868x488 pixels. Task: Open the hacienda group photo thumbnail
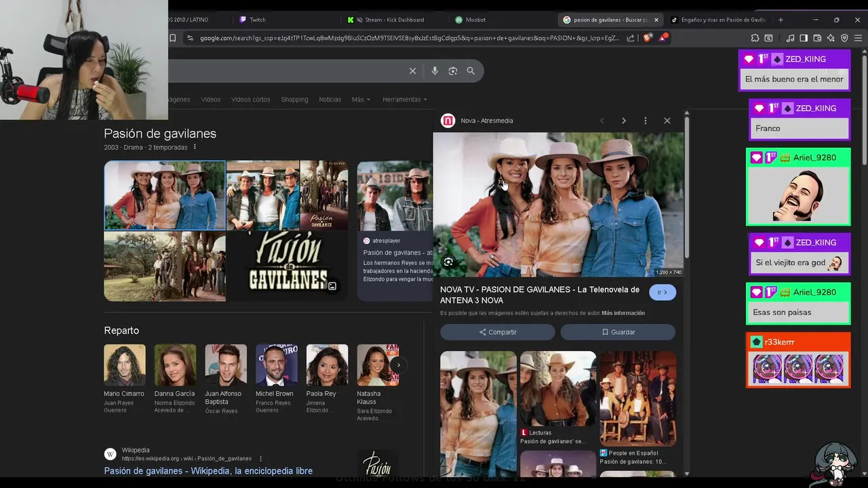164,266
